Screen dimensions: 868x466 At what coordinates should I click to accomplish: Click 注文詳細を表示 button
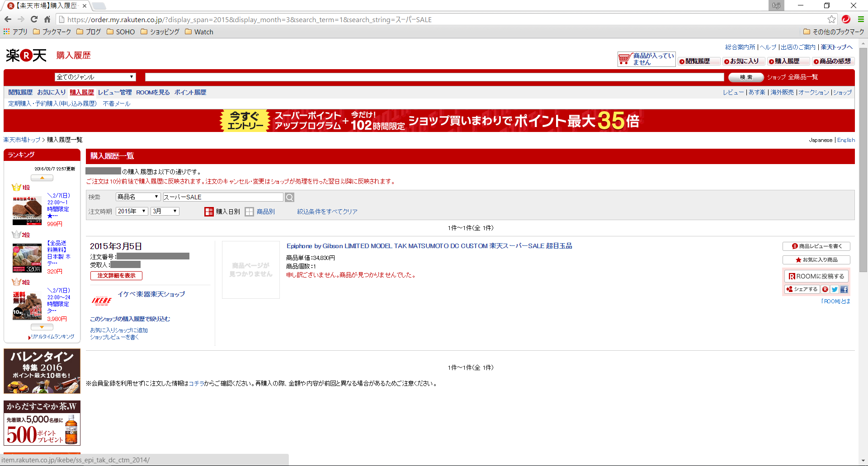(x=116, y=275)
